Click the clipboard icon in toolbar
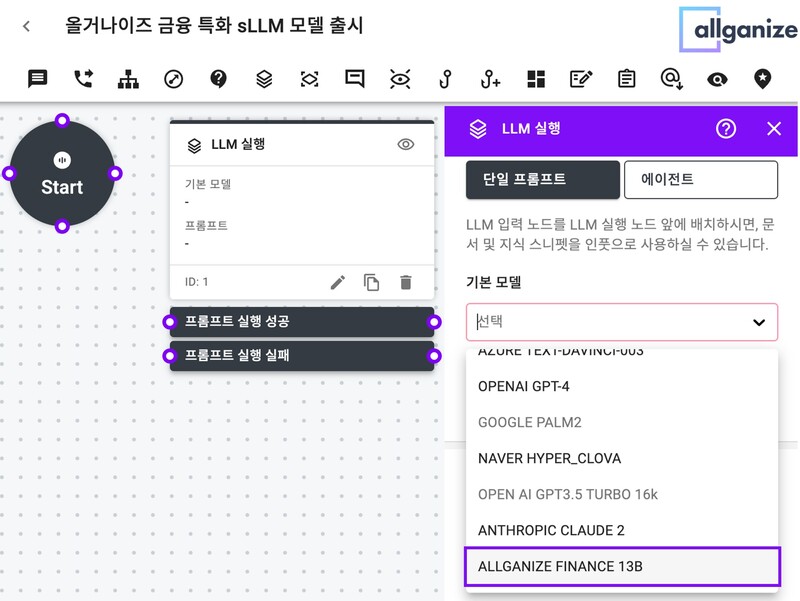This screenshot has height=601, width=800. click(627, 79)
